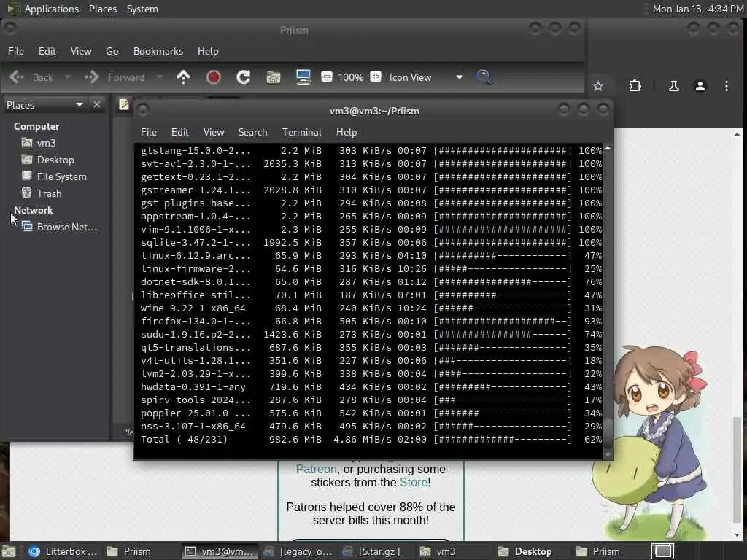Click the firefox-134.0 download row
747x560 pixels.
coord(371,321)
